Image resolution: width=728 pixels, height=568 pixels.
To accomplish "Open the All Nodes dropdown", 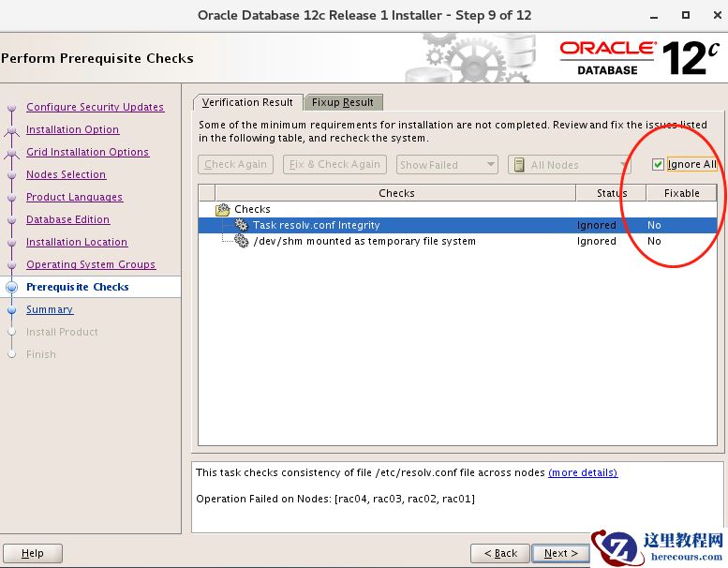I will click(x=570, y=164).
